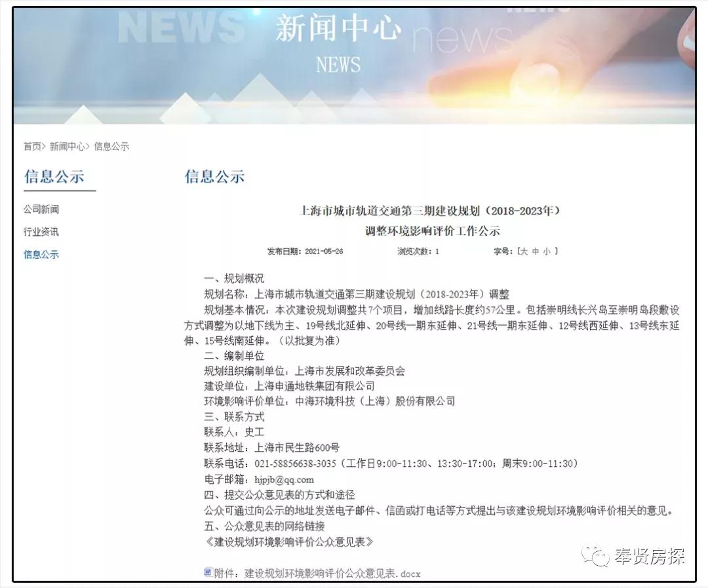
Task: Click the 发布日期: 2021-05-26 text
Action: point(305,252)
